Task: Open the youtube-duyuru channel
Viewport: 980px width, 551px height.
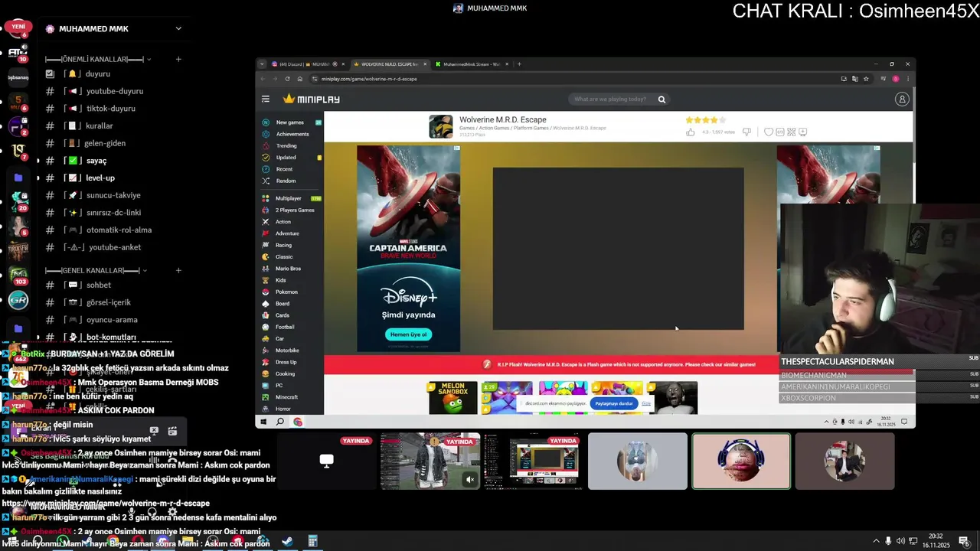Action: point(115,91)
